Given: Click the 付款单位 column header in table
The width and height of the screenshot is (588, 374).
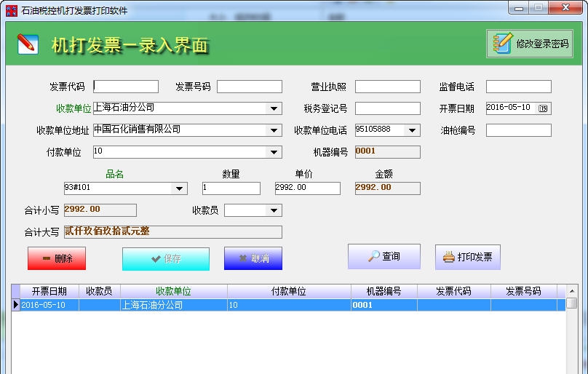Looking at the screenshot, I should pos(289,291).
